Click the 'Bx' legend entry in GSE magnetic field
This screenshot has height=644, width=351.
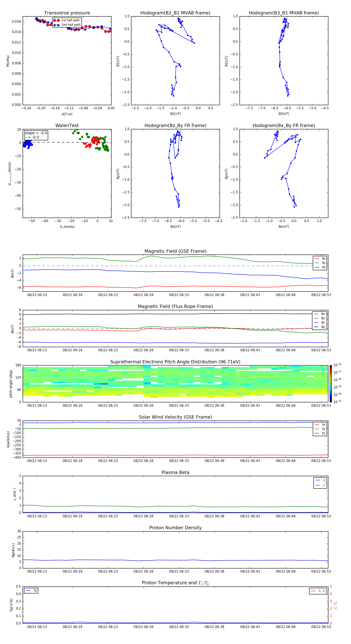click(x=320, y=259)
